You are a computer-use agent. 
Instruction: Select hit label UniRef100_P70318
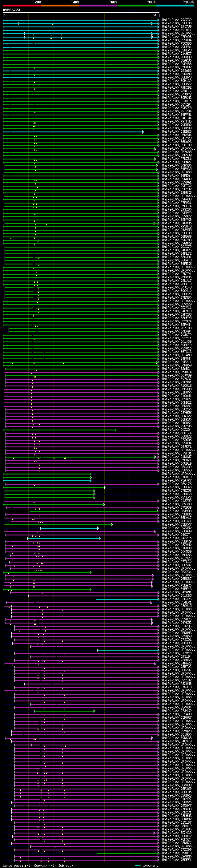point(177,687)
